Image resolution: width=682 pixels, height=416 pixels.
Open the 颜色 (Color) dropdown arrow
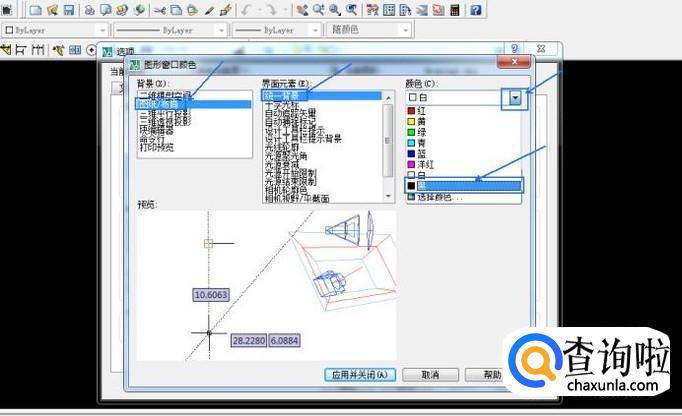click(x=515, y=98)
